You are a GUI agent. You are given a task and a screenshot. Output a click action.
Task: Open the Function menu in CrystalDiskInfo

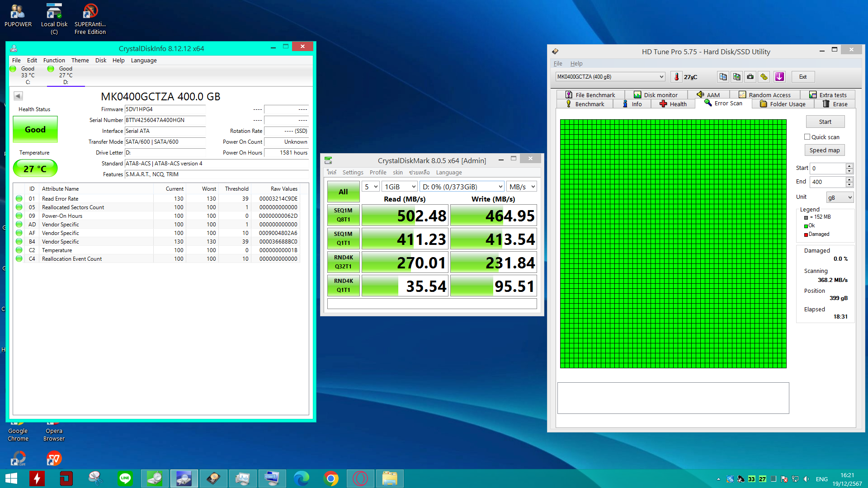[54, 60]
